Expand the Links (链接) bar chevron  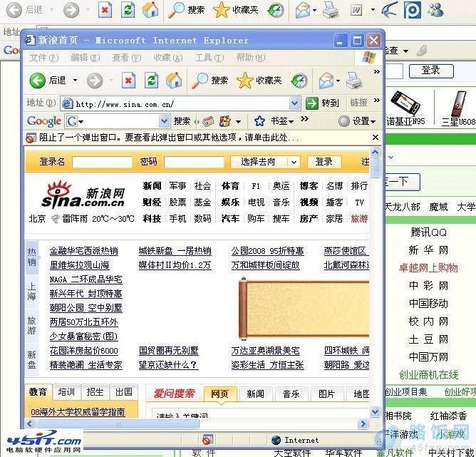[x=377, y=101]
